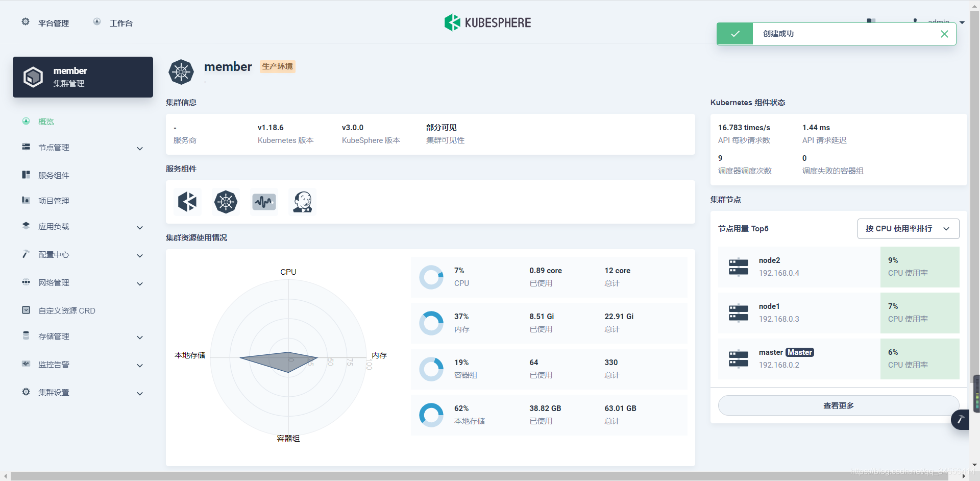Click the 服务组件 sidebar icon
The image size is (980, 481).
pos(26,175)
